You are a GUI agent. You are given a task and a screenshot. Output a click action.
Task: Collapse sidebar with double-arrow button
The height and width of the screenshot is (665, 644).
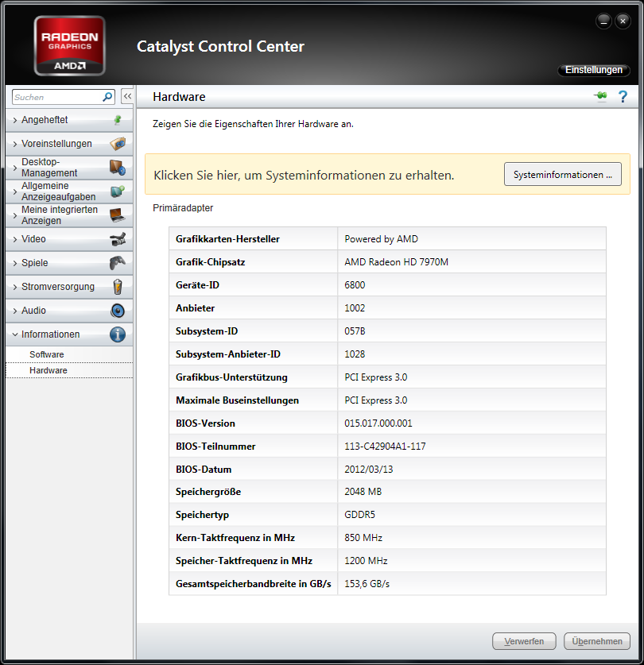pyautogui.click(x=127, y=96)
